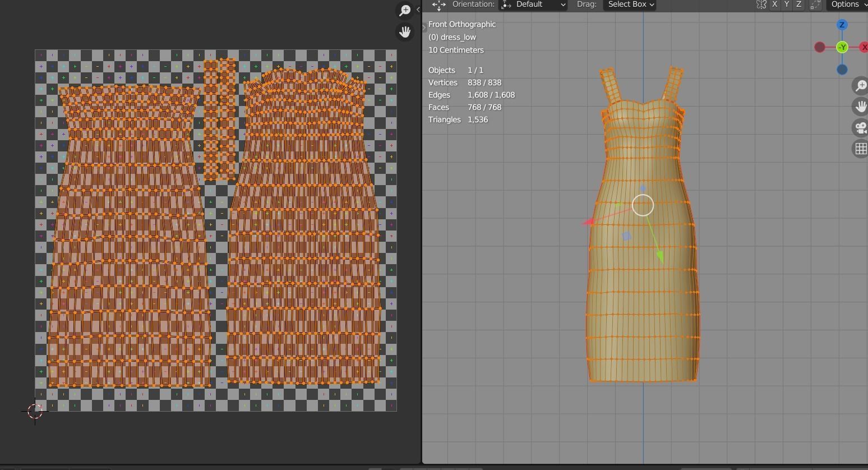Click the Triangles count "1,536"

click(478, 119)
